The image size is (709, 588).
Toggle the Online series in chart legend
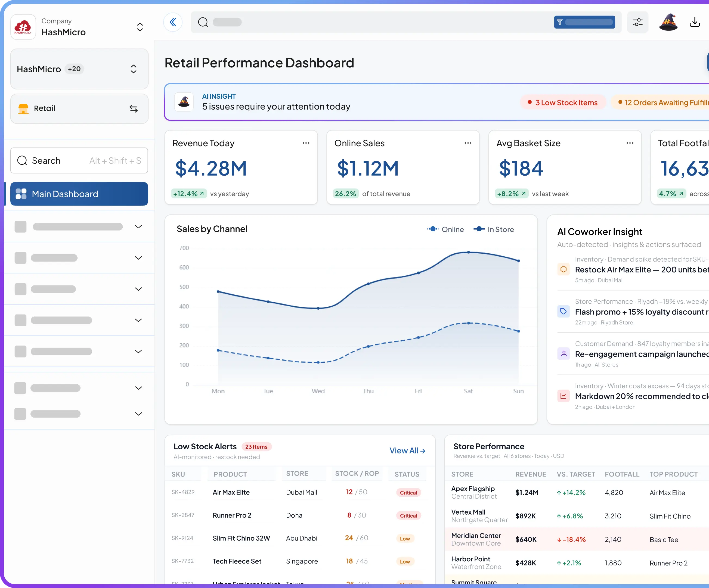(x=446, y=229)
